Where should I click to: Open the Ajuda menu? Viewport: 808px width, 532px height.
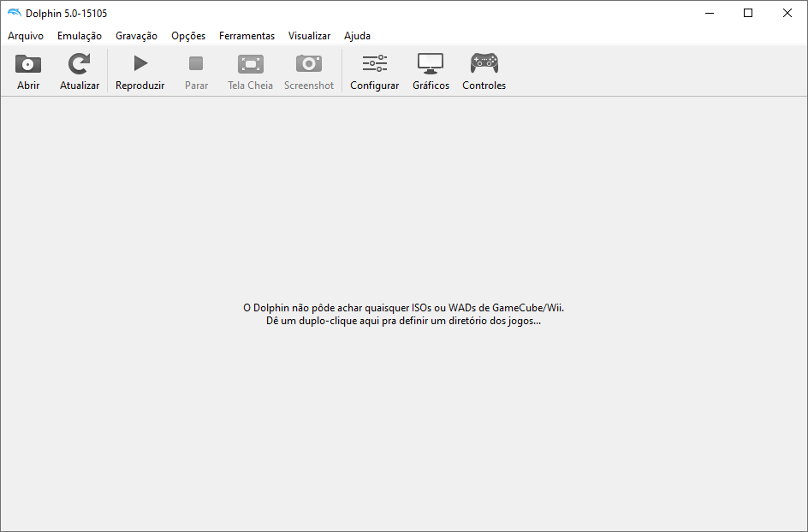pyautogui.click(x=357, y=36)
